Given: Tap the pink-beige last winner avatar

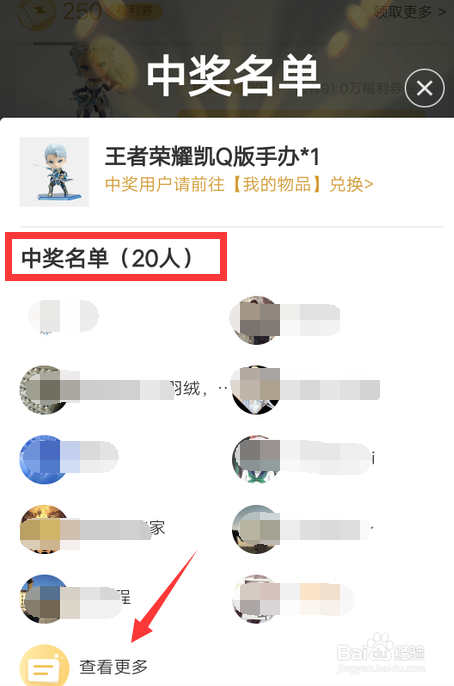Looking at the screenshot, I should click(x=256, y=598).
